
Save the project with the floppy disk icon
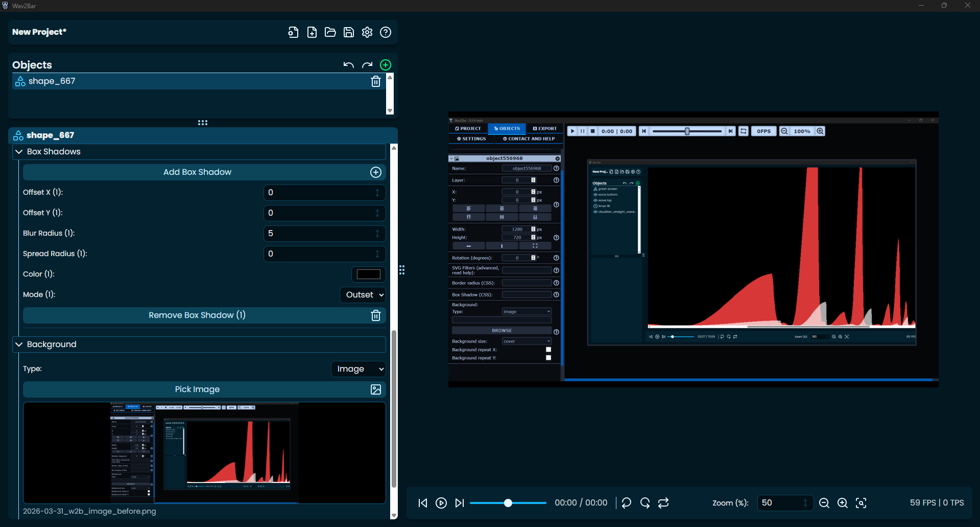pos(349,32)
